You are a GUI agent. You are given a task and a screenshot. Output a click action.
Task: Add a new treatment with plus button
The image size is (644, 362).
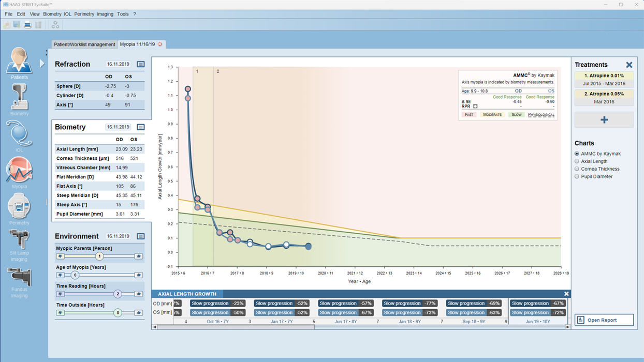[604, 119]
